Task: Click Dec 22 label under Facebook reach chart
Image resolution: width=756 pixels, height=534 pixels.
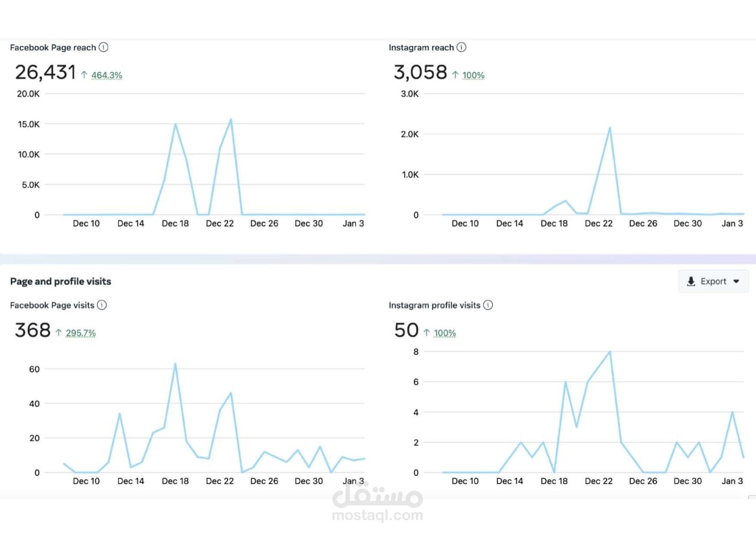Action: coord(220,223)
